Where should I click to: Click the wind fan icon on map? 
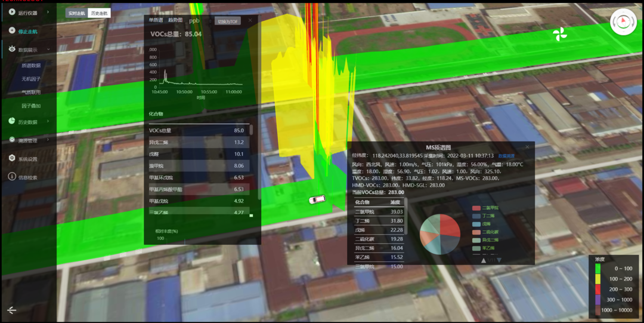[559, 35]
